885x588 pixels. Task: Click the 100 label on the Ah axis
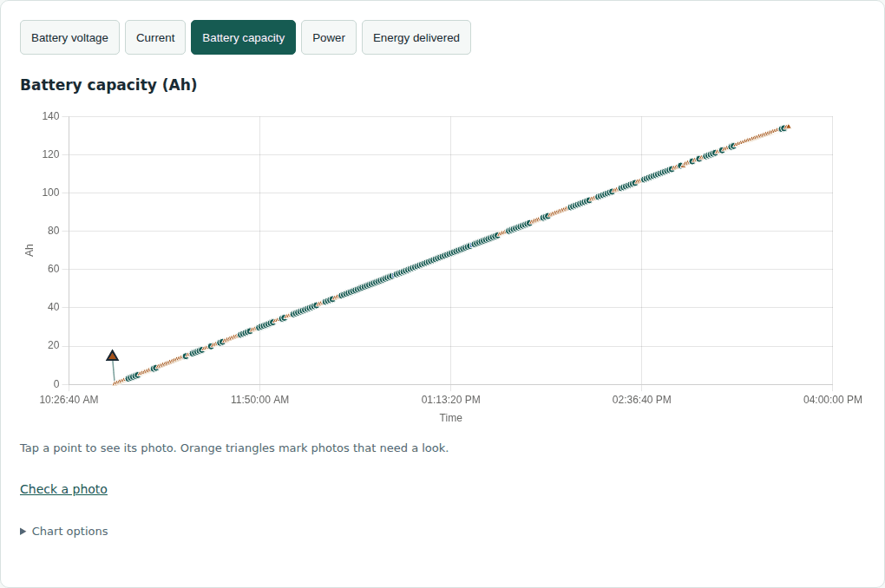click(x=50, y=193)
